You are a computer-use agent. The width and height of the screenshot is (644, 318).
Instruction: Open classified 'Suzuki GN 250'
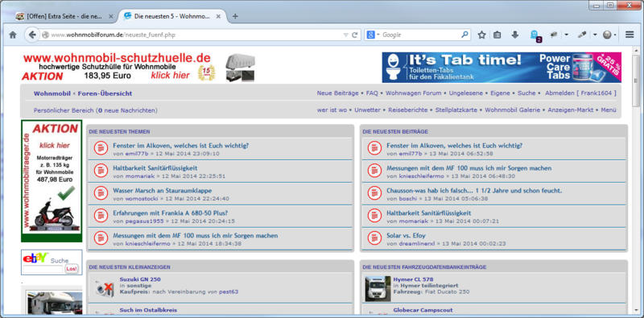coord(140,279)
